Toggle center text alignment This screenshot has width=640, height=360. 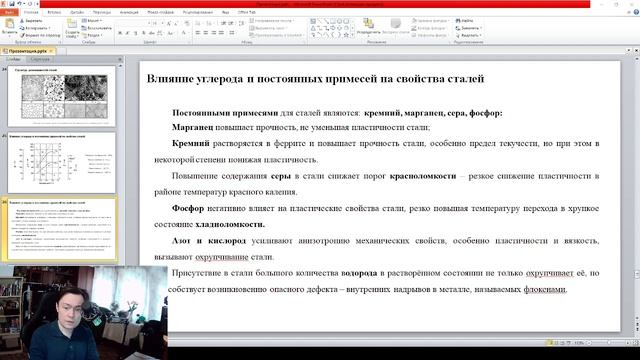(x=206, y=33)
